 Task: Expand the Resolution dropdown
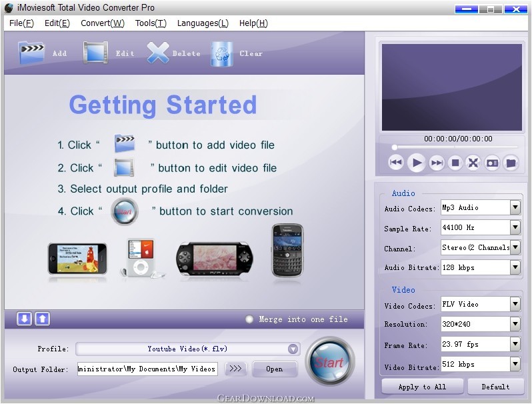click(515, 324)
